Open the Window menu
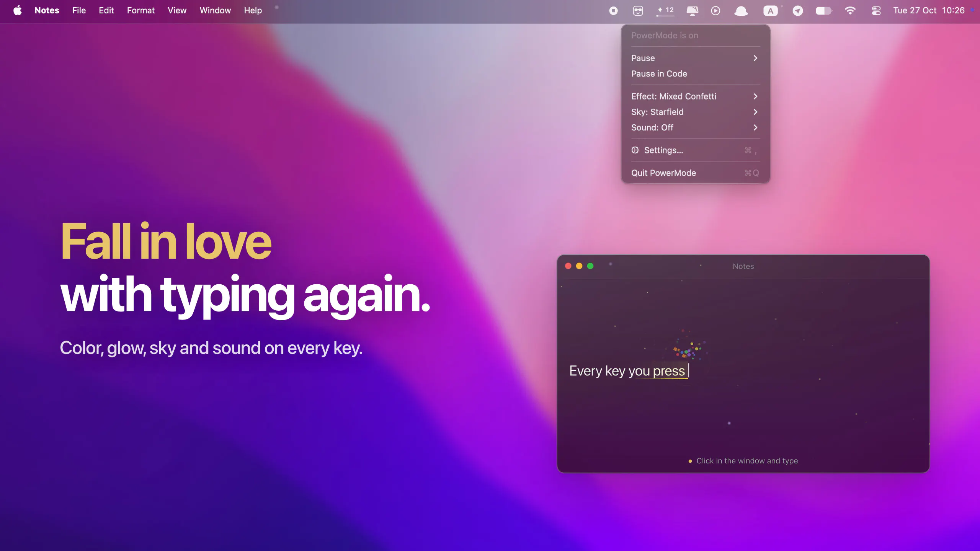The image size is (980, 551). [215, 10]
